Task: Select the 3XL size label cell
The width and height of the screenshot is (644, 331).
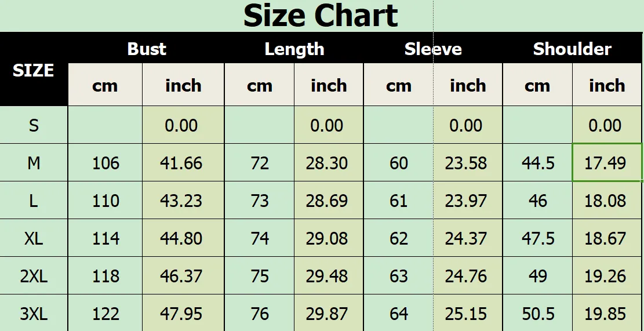Action: 34,314
